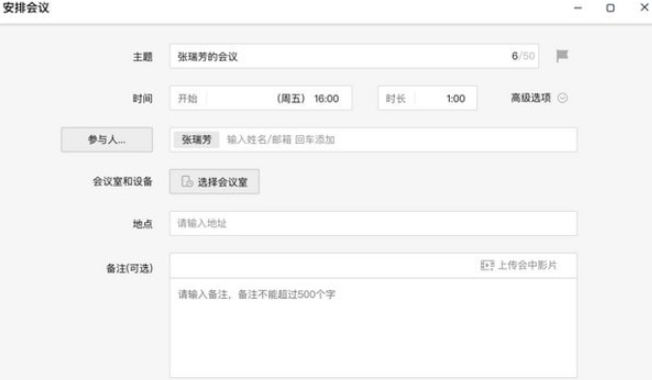Open the 时长 duration selector
Viewport: 652px width, 380px height.
pyautogui.click(x=427, y=98)
